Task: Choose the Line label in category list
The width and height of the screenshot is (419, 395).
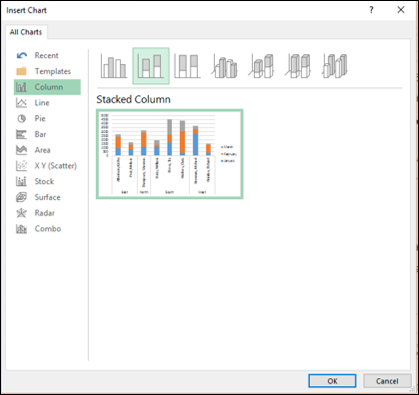Action: [42, 103]
